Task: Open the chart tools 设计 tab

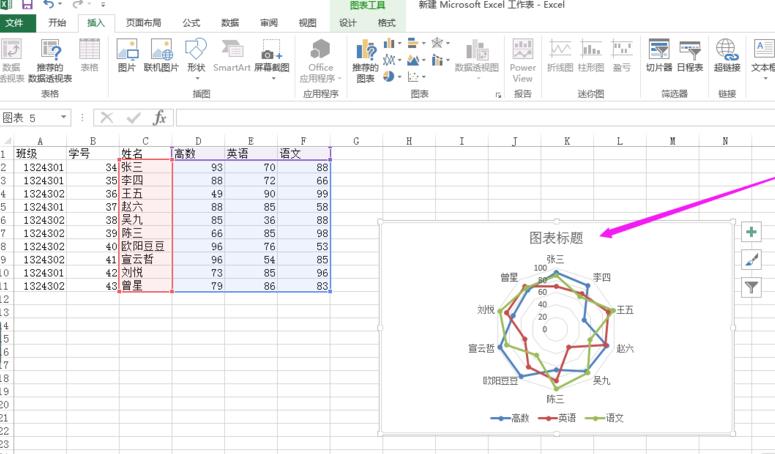Action: (347, 23)
